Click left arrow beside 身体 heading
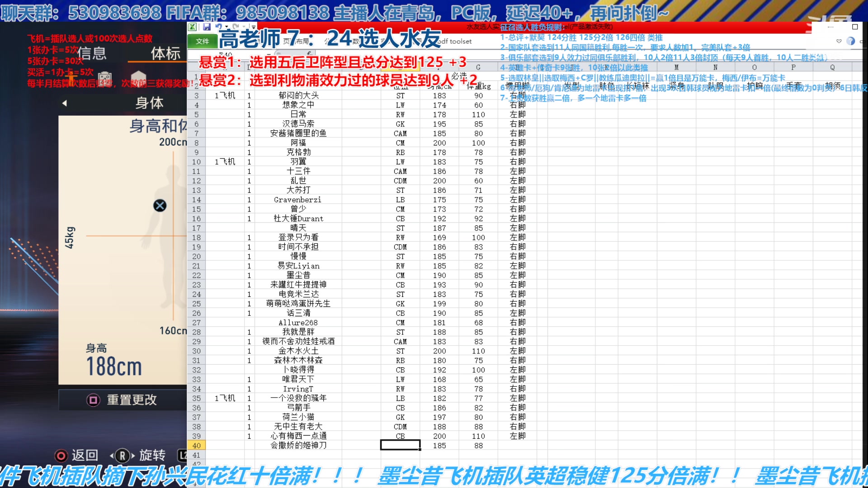The width and height of the screenshot is (868, 488). coord(64,103)
